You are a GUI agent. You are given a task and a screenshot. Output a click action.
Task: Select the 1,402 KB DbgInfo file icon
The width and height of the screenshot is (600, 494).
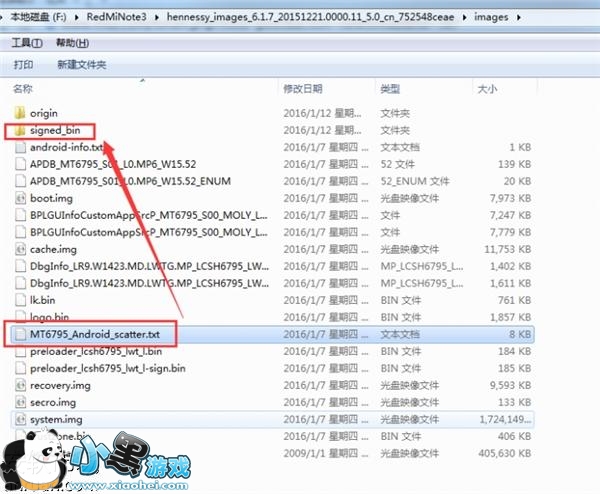20,266
